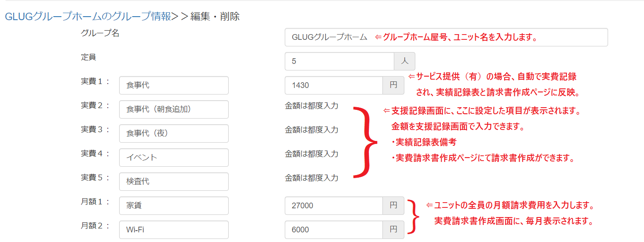Select the 実費1 name field with 食事代

pyautogui.click(x=173, y=85)
